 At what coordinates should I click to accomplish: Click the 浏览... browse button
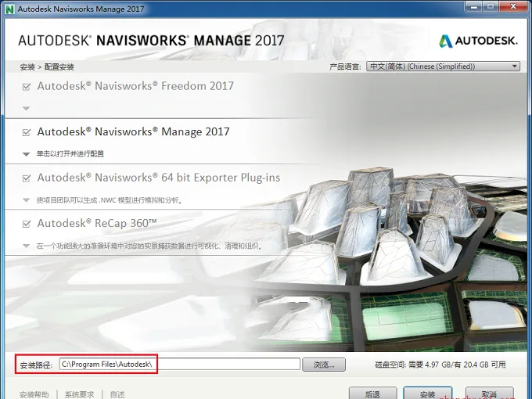(324, 365)
